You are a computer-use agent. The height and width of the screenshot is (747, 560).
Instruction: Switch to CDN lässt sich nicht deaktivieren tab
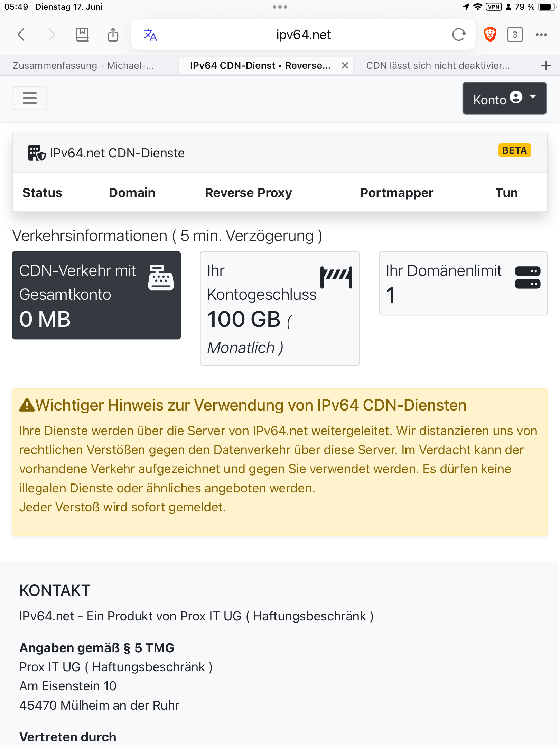tap(438, 66)
